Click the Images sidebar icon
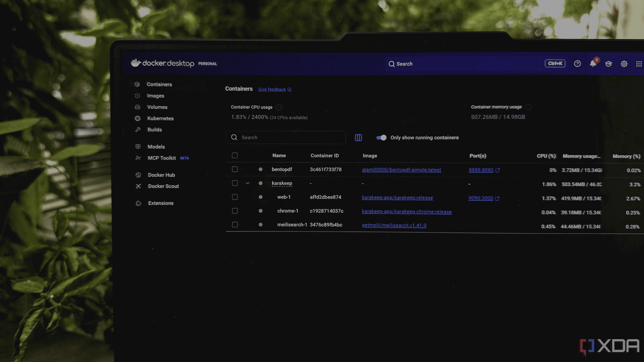 pos(138,96)
